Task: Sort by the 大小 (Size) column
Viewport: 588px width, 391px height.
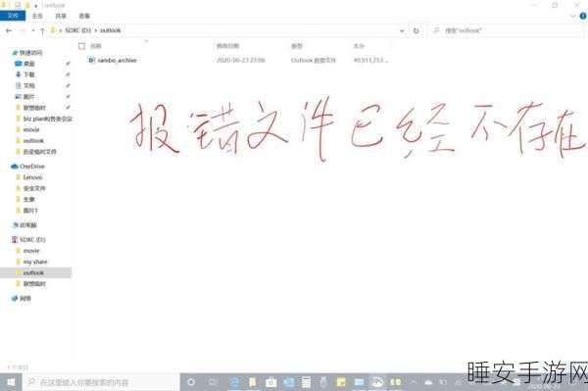Action: click(x=359, y=46)
